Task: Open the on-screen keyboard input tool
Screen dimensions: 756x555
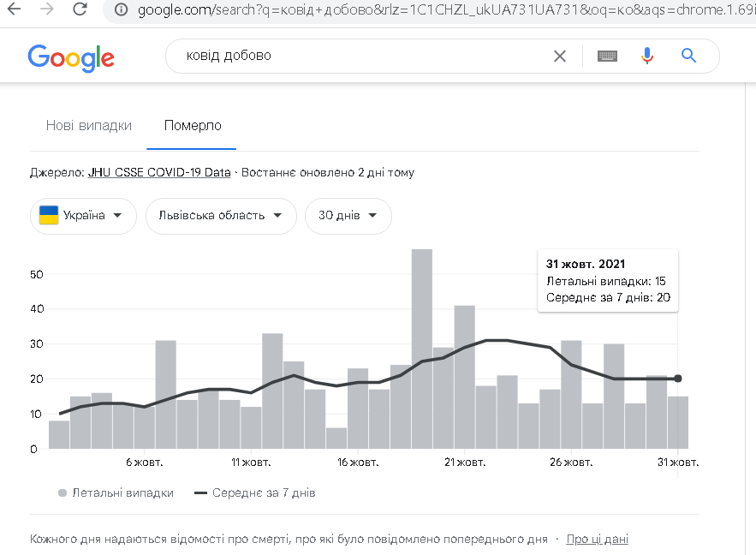Action: click(x=608, y=56)
